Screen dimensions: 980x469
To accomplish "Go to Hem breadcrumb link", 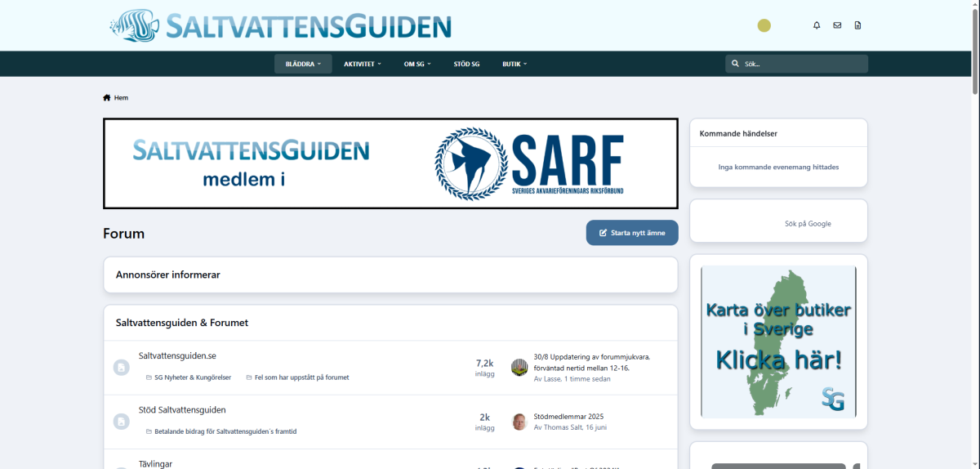I will click(x=121, y=98).
